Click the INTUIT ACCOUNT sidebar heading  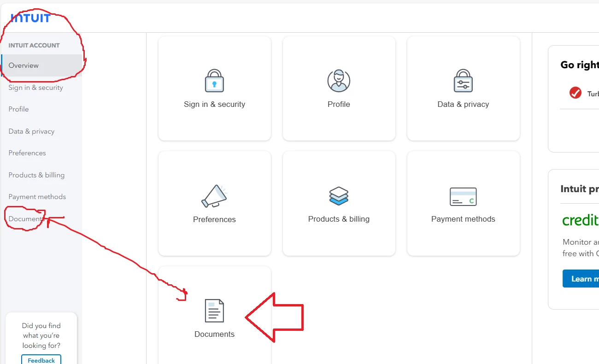34,45
